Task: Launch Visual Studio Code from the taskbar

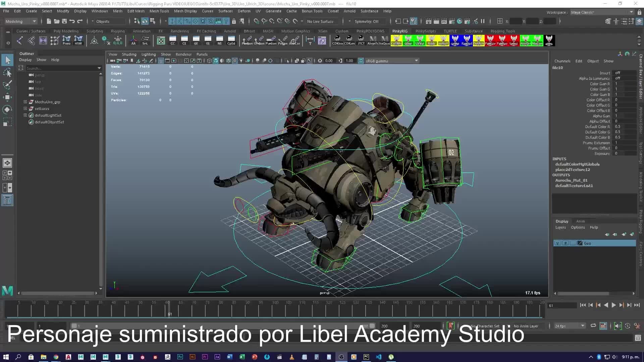Action: 379,357
